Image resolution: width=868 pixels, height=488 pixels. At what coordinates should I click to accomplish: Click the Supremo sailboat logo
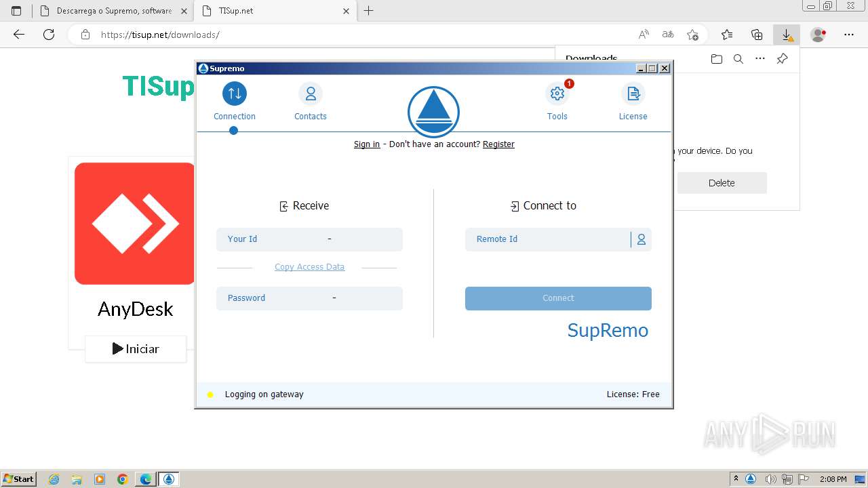tap(433, 113)
